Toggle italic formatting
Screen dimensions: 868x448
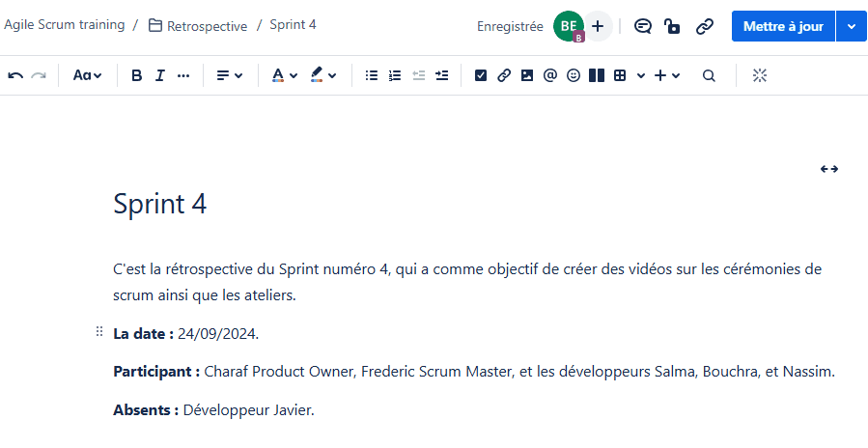(160, 76)
